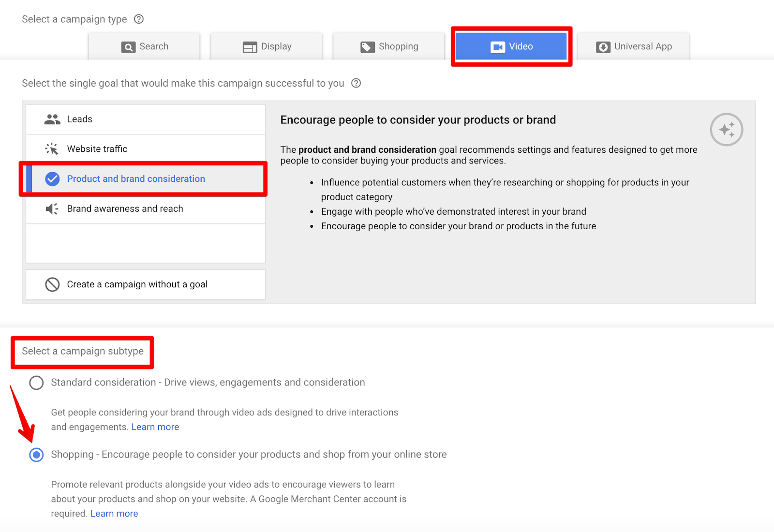
Task: Open Learn more link under Shopping subtype
Action: pyautogui.click(x=114, y=514)
